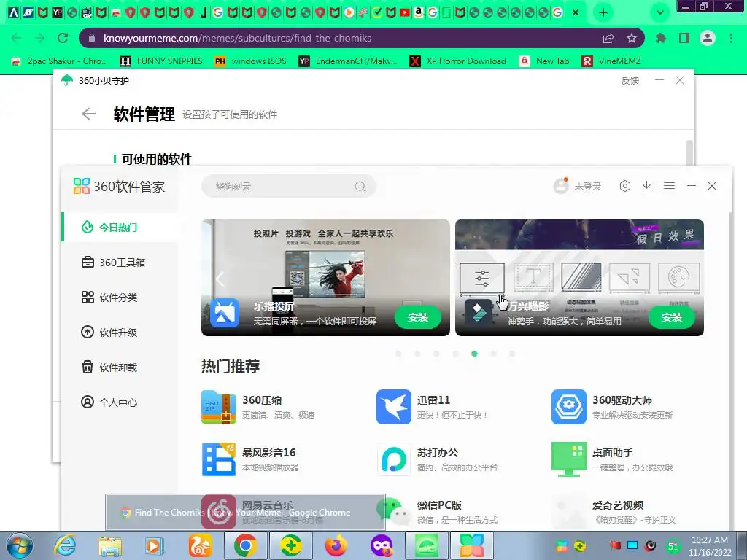
Task: Bookmark page with star icon
Action: point(631,38)
